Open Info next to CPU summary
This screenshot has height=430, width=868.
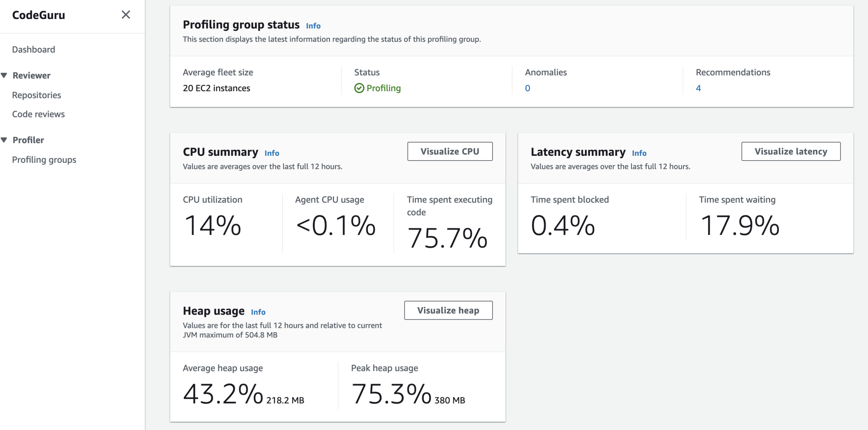(x=272, y=153)
